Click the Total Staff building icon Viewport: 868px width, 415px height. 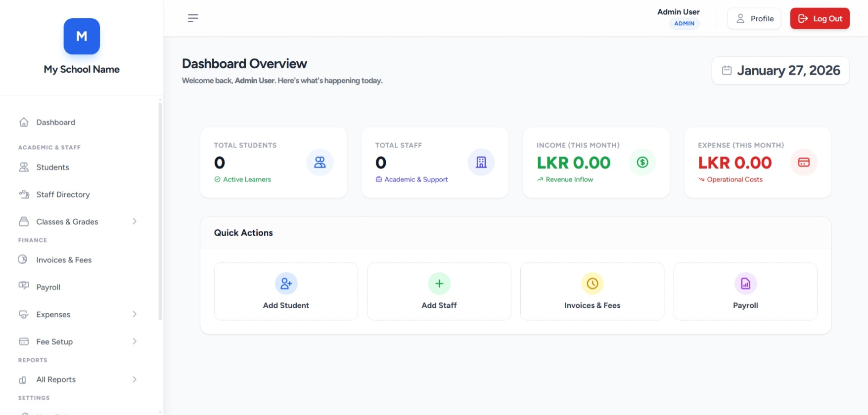click(x=481, y=162)
